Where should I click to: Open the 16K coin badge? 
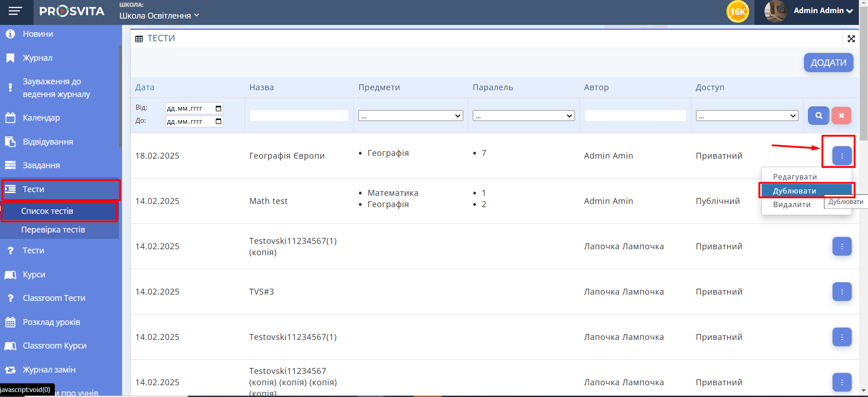click(737, 12)
